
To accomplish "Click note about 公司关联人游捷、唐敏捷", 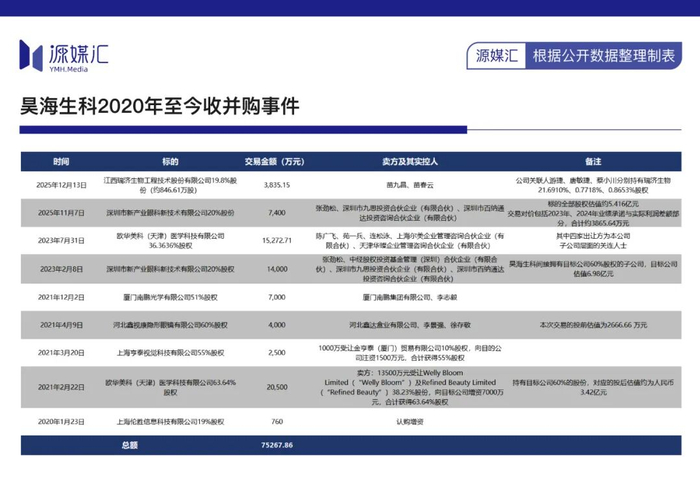I will point(593,185).
